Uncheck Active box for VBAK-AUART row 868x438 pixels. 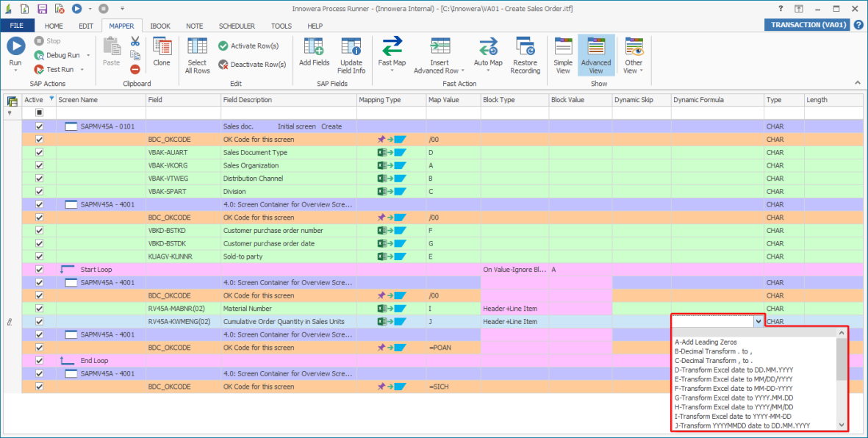[x=40, y=153]
